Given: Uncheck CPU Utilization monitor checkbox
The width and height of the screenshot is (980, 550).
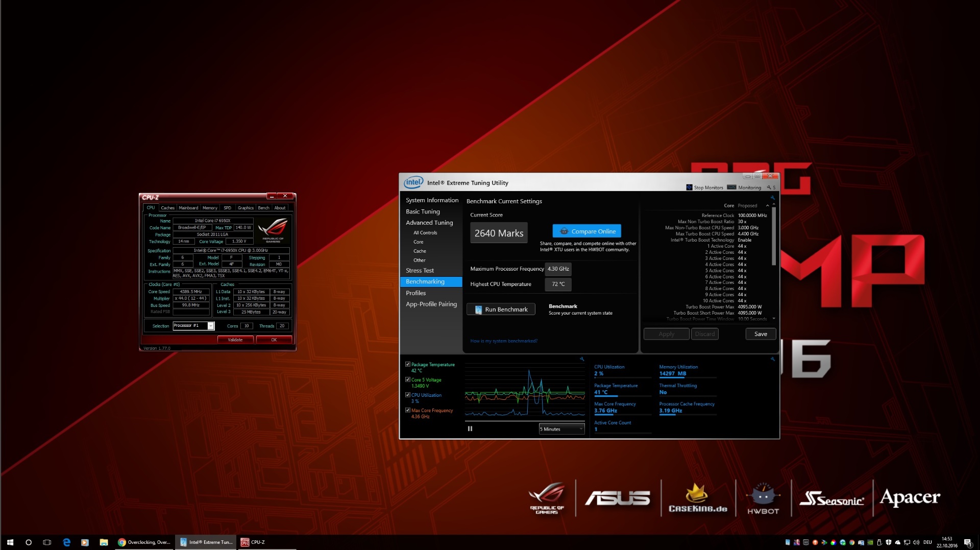Looking at the screenshot, I should [408, 395].
